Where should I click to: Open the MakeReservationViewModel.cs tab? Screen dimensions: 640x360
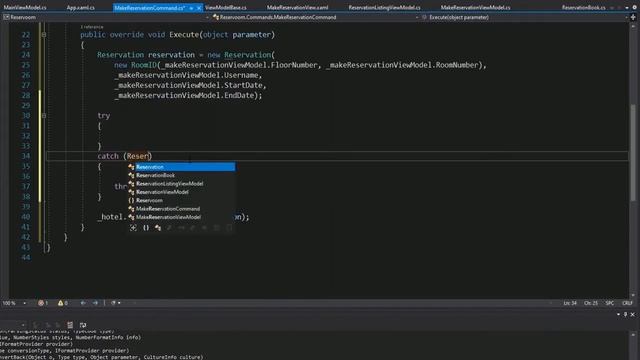(x=476, y=8)
